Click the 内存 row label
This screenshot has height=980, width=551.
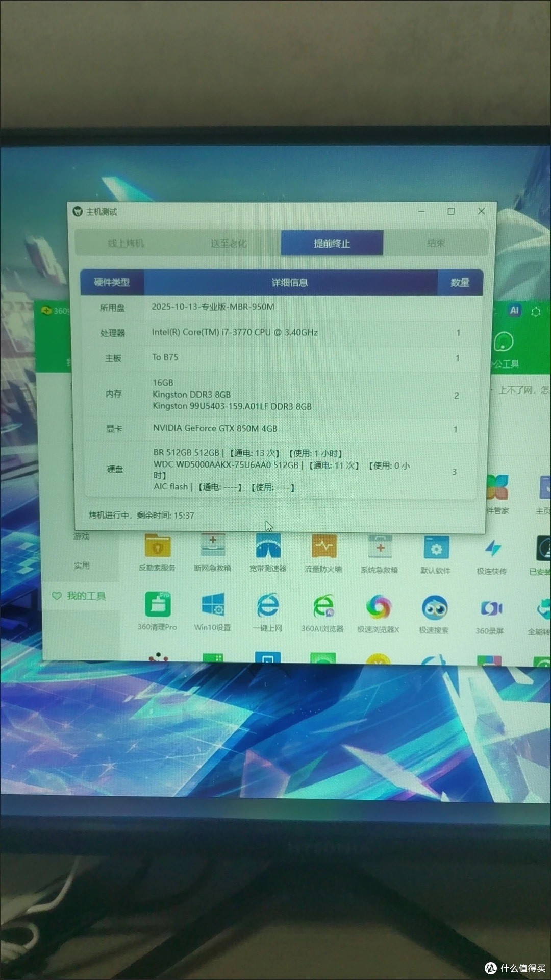113,394
